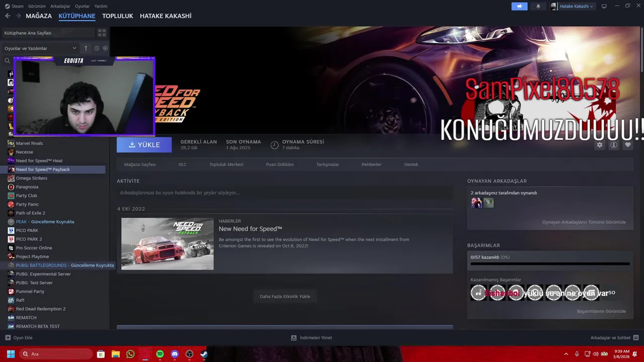This screenshot has width=644, height=362.
Task: Click the PICO PARK game icon
Action: [11, 230]
